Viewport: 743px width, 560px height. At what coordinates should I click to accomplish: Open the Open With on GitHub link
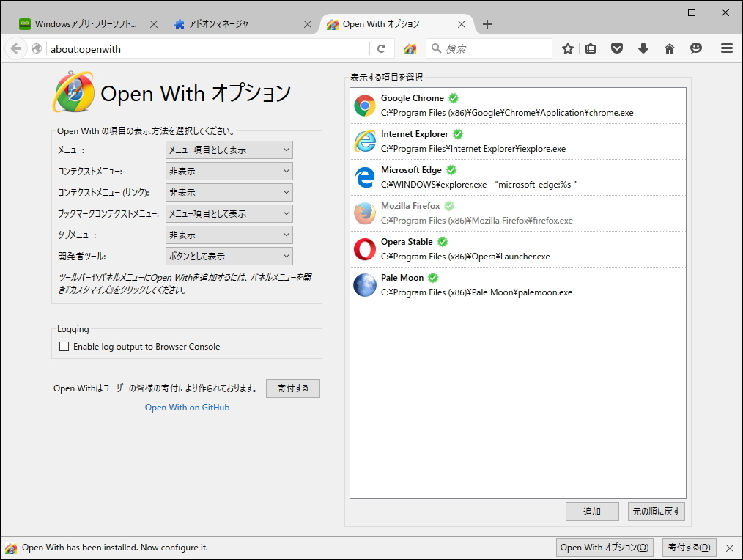click(187, 407)
